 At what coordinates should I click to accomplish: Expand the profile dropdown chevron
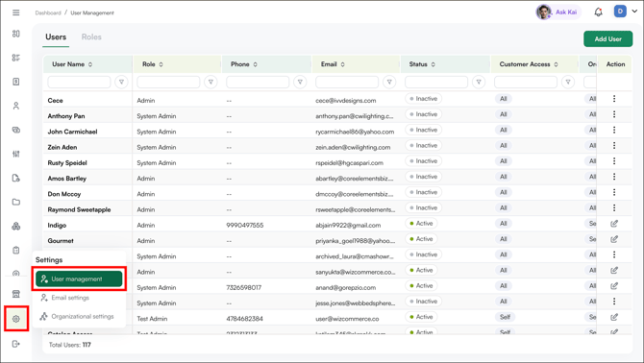[634, 12]
